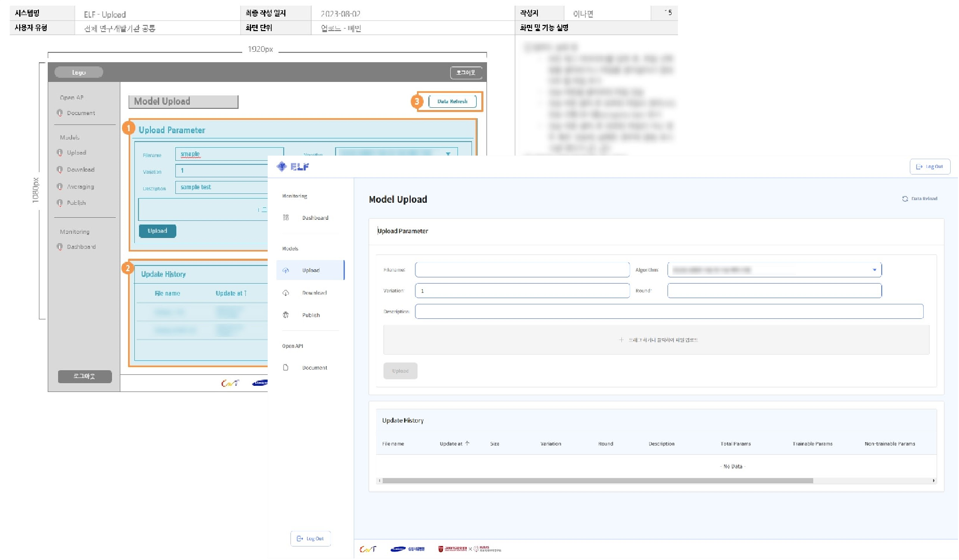This screenshot has height=560, width=959.
Task: Click the Round column header
Action: (x=606, y=444)
